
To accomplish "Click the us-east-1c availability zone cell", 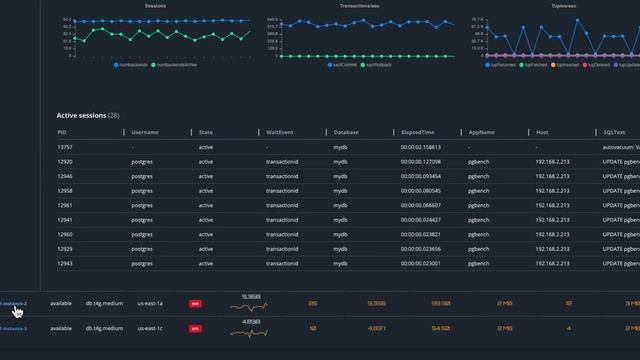I will [x=150, y=329].
